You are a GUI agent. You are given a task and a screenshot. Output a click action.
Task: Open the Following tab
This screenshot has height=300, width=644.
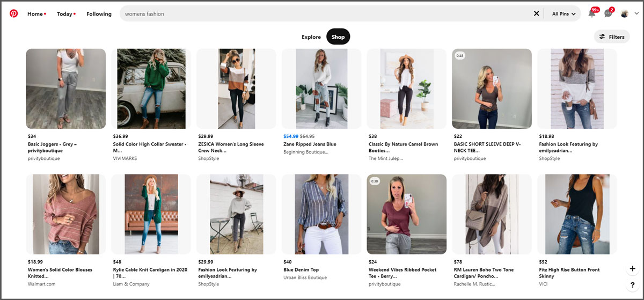[x=99, y=14]
